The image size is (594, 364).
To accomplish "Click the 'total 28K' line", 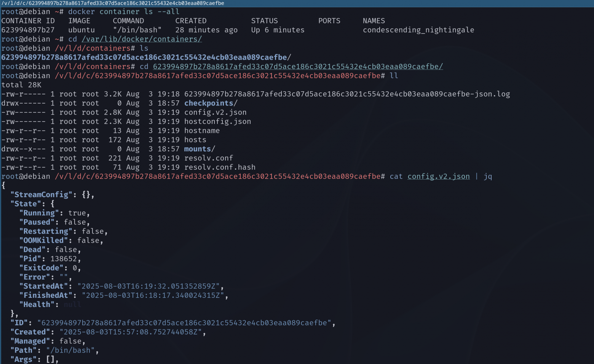I will (21, 85).
